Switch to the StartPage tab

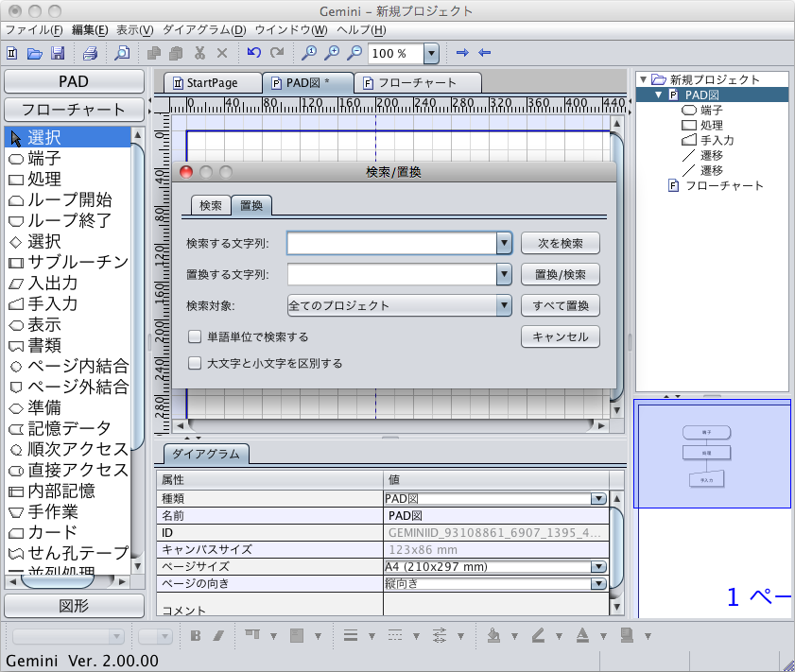point(212,82)
